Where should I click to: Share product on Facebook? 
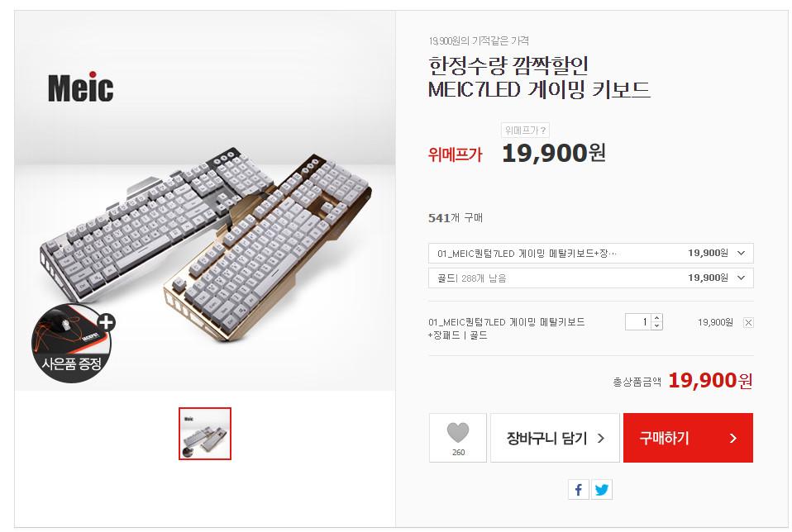[x=579, y=490]
